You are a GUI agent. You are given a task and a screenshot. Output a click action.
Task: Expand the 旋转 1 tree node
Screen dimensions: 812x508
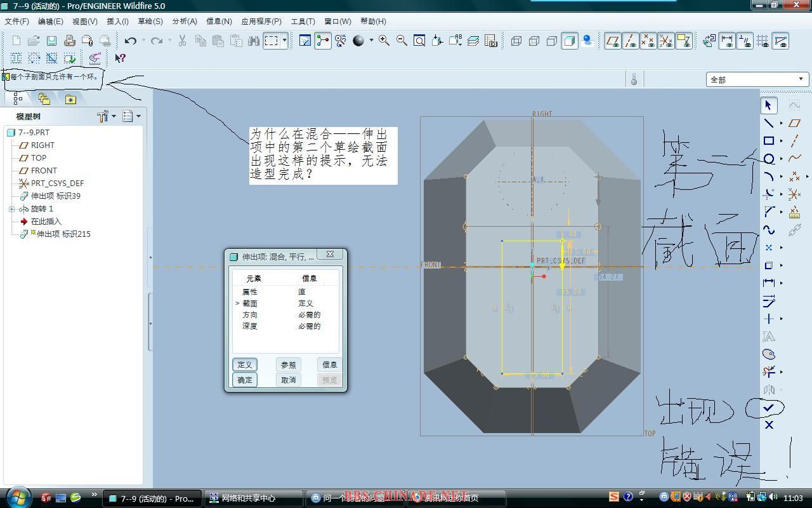(12, 209)
